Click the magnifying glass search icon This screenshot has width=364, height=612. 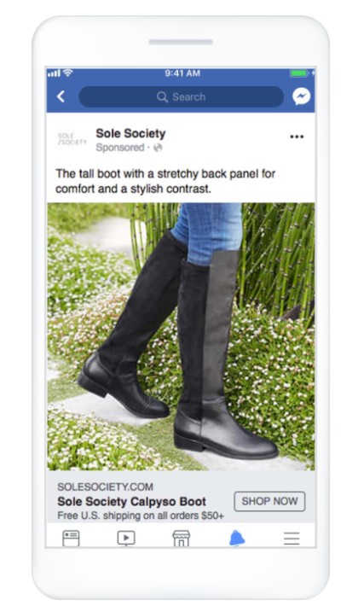[162, 96]
